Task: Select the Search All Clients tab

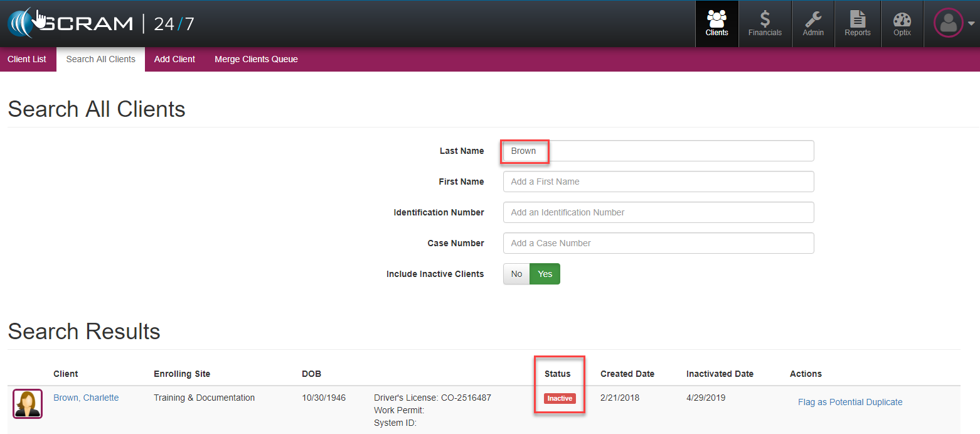Action: (100, 59)
